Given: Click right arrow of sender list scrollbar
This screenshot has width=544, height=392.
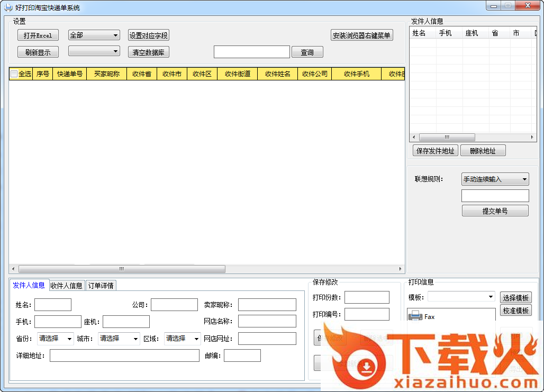Looking at the screenshot, I should point(533,137).
